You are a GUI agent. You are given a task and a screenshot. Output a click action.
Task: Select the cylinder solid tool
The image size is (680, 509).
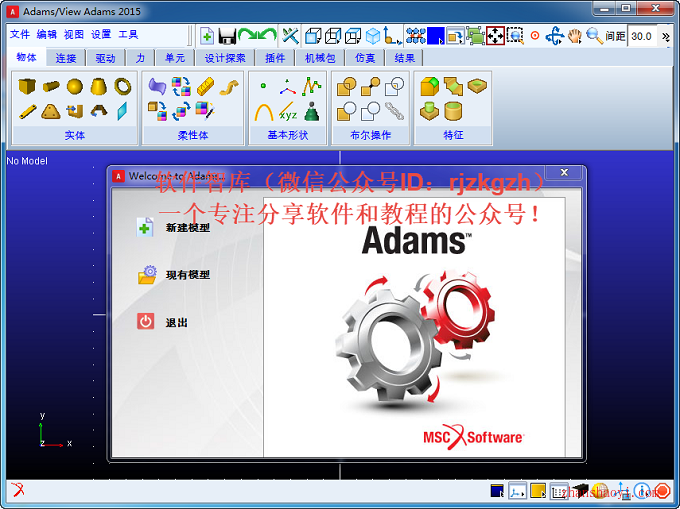(51, 86)
